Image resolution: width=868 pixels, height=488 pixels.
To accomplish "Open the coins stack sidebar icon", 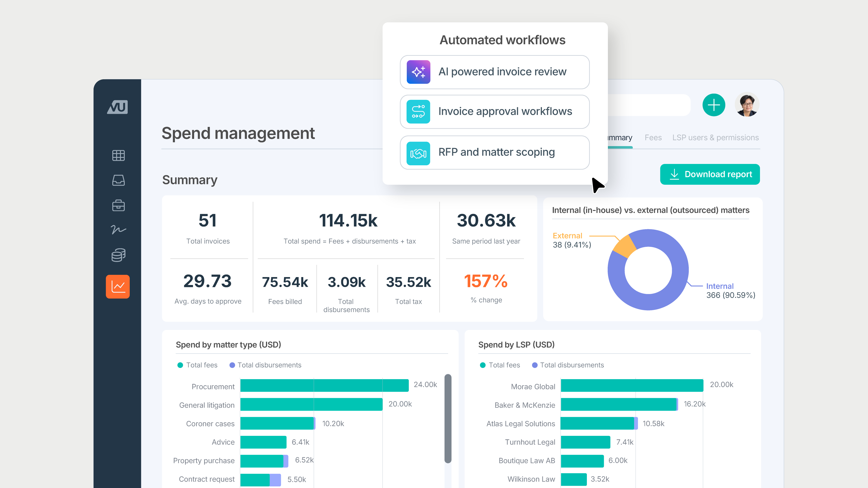I will [118, 255].
